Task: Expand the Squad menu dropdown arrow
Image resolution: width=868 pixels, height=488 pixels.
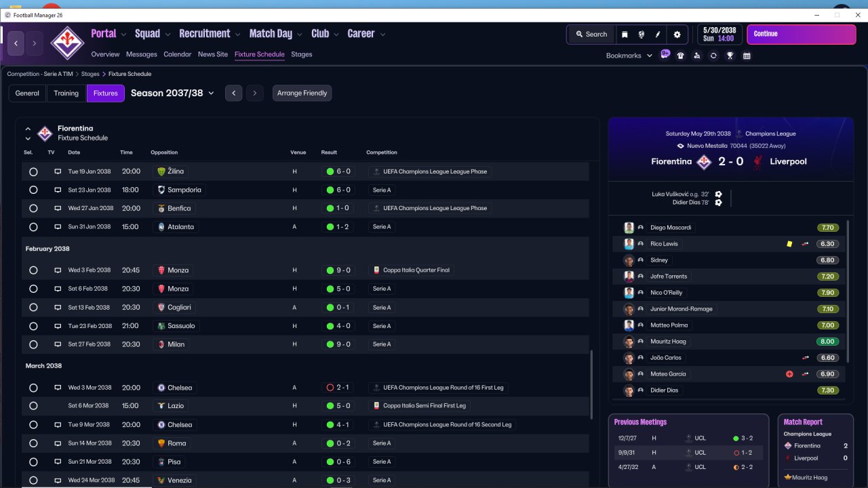Action: coord(168,35)
